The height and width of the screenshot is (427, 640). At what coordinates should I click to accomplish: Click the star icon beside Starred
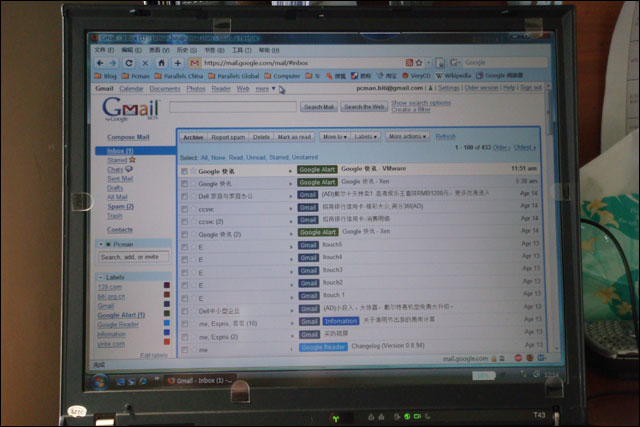click(132, 160)
